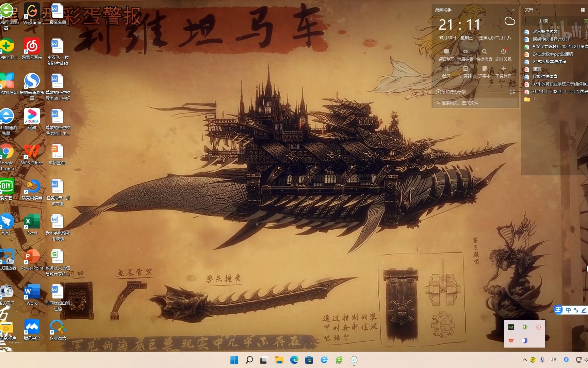Open Task View on taskbar
This screenshot has width=588, height=368.
coord(264,360)
